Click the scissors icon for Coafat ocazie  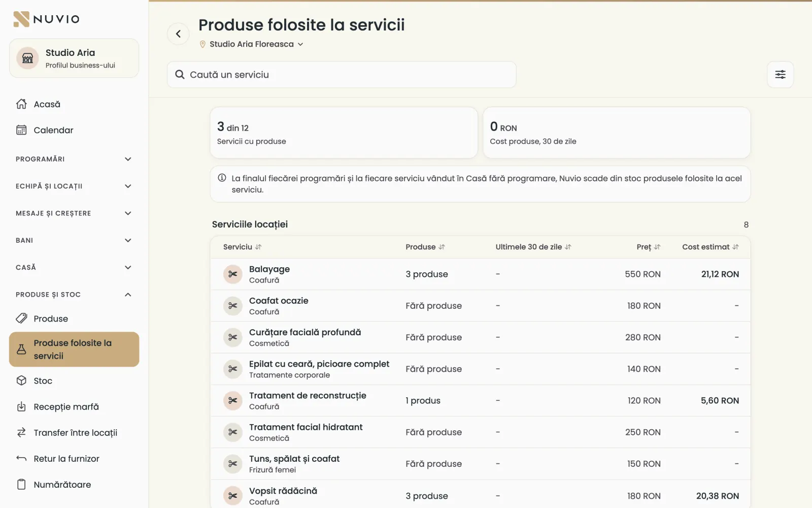[233, 306]
